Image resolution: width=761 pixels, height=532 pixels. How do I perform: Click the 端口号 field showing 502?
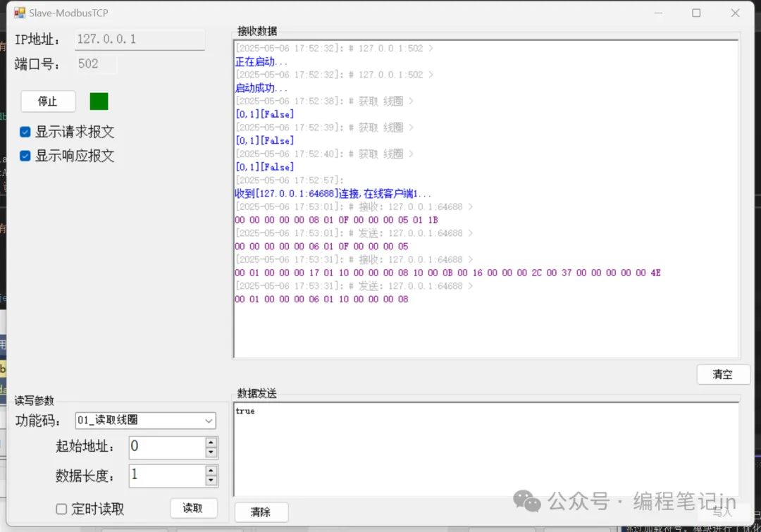(97, 64)
